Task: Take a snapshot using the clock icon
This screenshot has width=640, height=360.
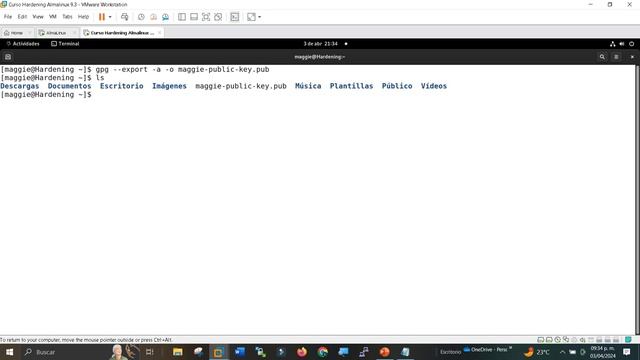Action: [141, 17]
